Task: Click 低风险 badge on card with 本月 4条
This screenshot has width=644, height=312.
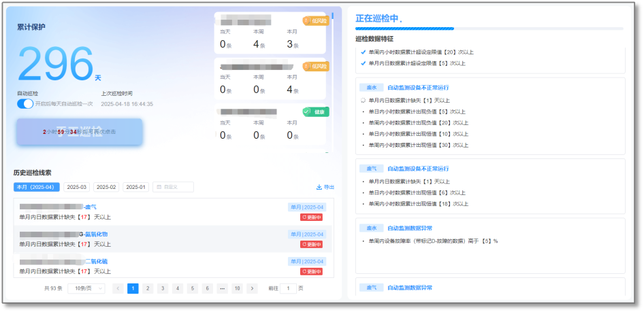Action: [x=316, y=66]
